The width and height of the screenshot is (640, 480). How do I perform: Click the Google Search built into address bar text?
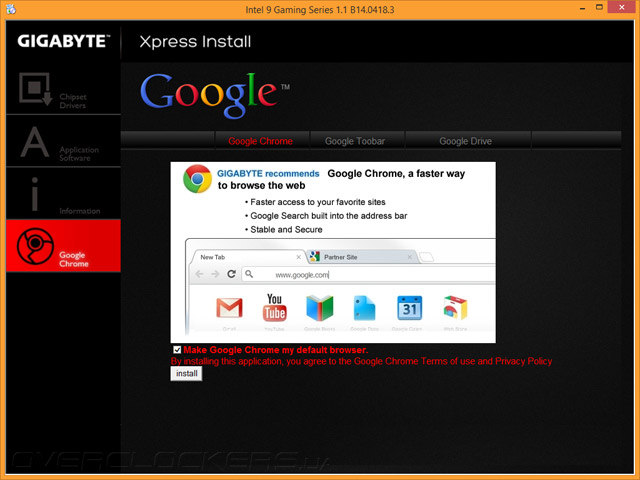[329, 216]
